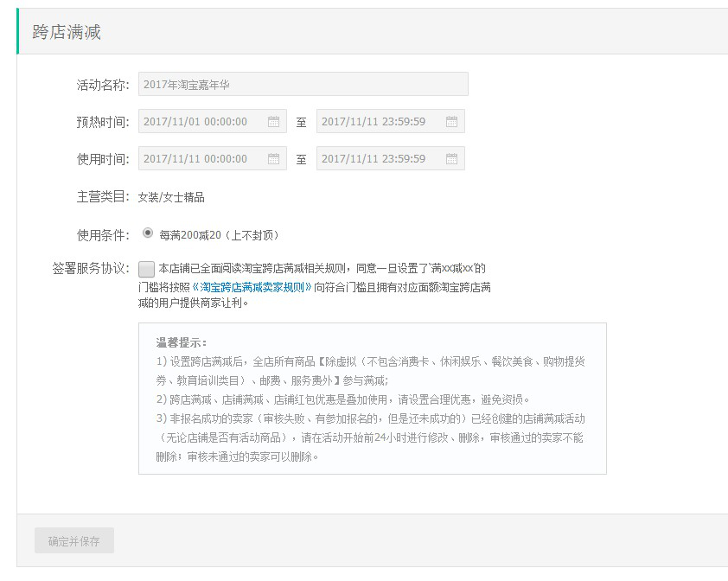Image resolution: width=728 pixels, height=581 pixels.
Task: Click the 使用时间 end field 2017/11/11 23:59:59
Action: pyautogui.click(x=391, y=159)
